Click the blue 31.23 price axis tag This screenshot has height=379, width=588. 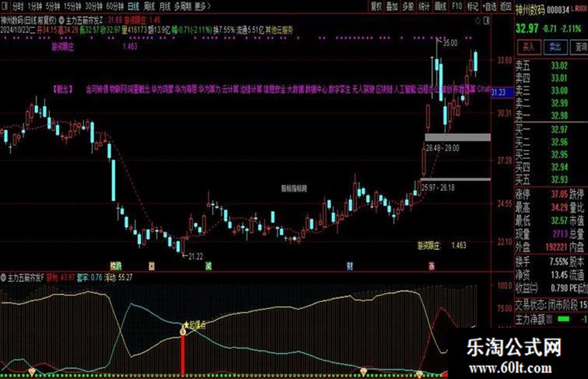[x=502, y=92]
